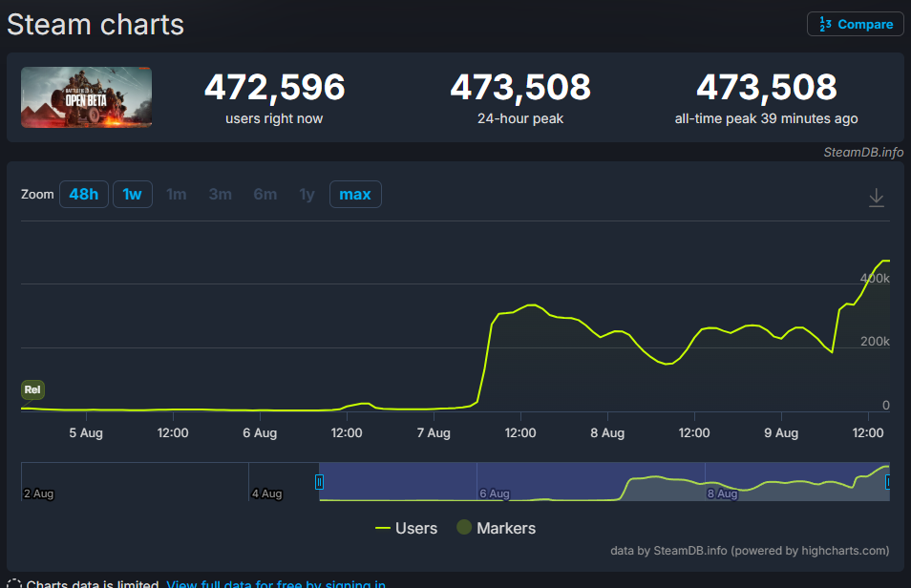Set chart zoom to max
Screen dimensions: 911x588
click(355, 194)
